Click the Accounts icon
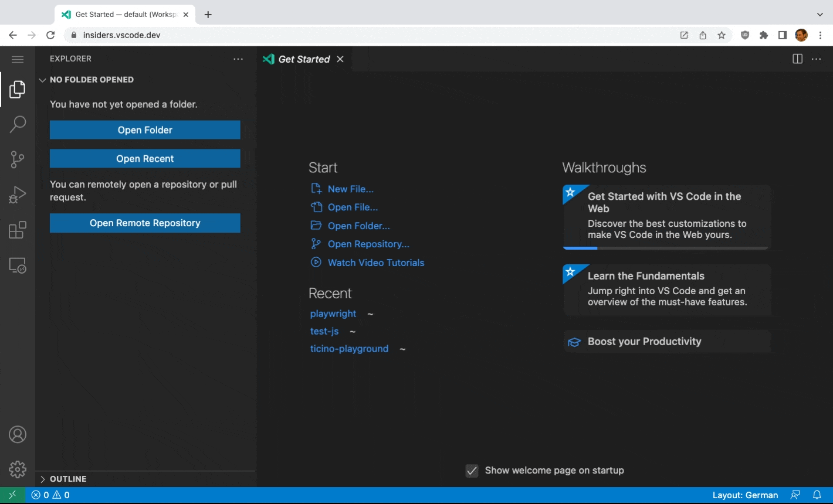Screen dimensions: 833x504 click(18, 435)
